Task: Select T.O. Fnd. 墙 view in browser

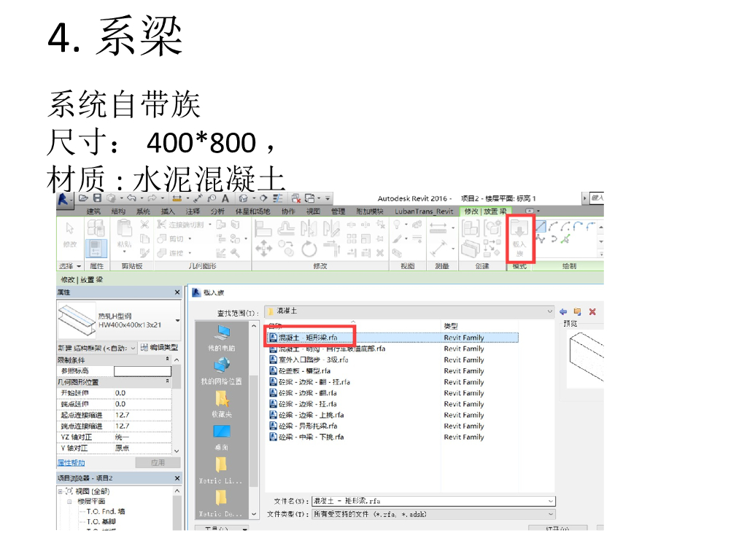Action: pyautogui.click(x=105, y=511)
